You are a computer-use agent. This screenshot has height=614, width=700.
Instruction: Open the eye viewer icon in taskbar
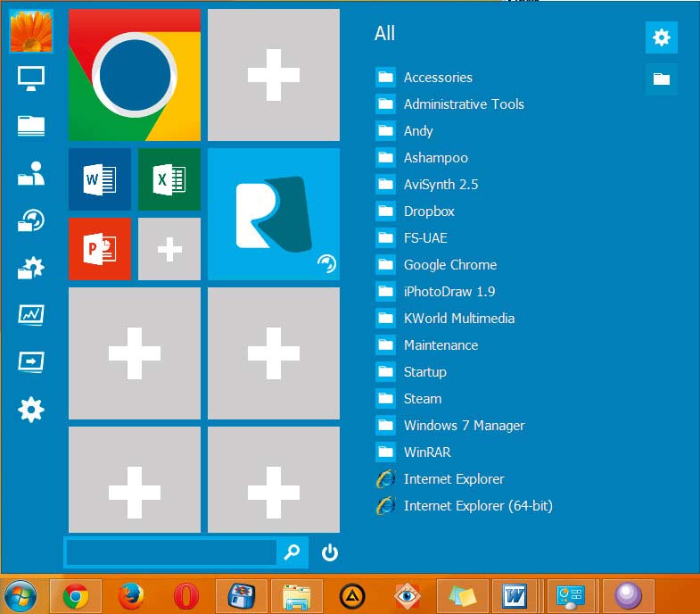click(408, 595)
